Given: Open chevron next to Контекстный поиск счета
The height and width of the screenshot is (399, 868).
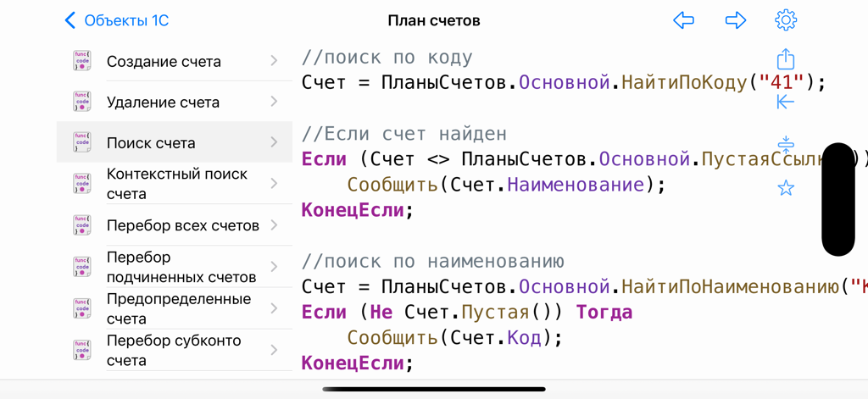Looking at the screenshot, I should tap(274, 184).
